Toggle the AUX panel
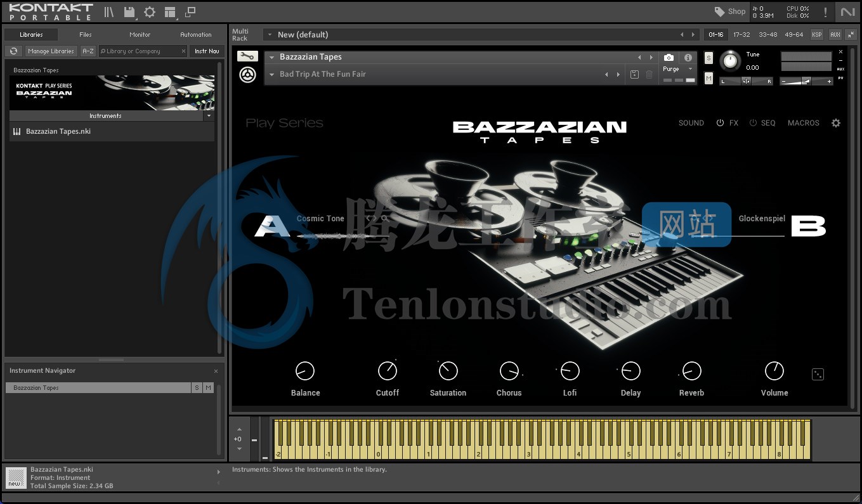 [835, 34]
